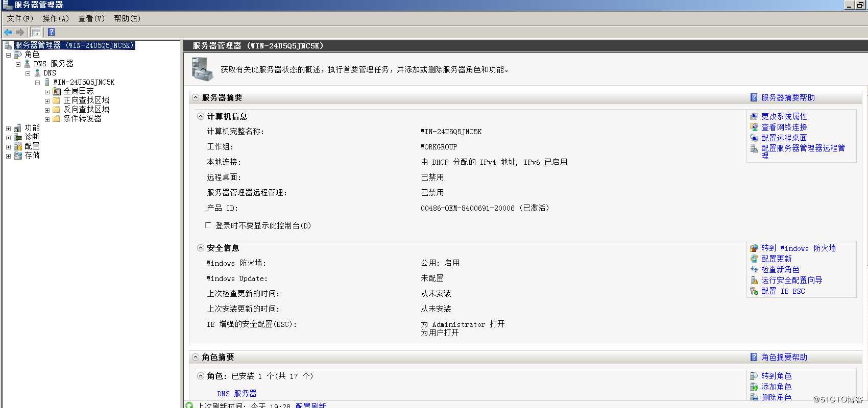The height and width of the screenshot is (408, 868).
Task: Click the icon beside 配置更新
Action: coord(754,259)
